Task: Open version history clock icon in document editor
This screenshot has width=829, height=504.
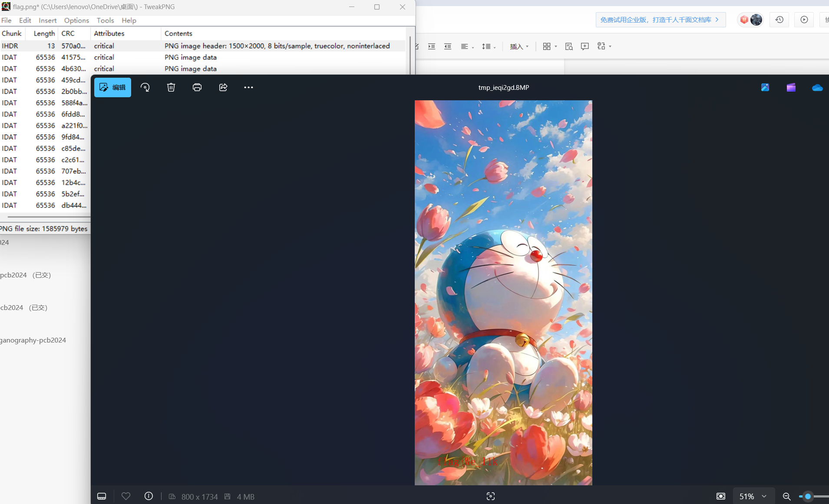Action: [779, 20]
